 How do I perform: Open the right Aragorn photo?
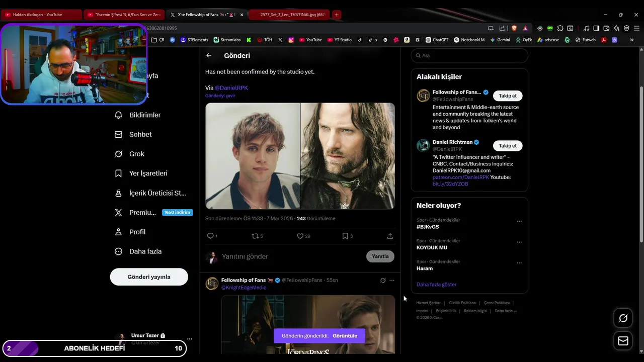pos(348,156)
